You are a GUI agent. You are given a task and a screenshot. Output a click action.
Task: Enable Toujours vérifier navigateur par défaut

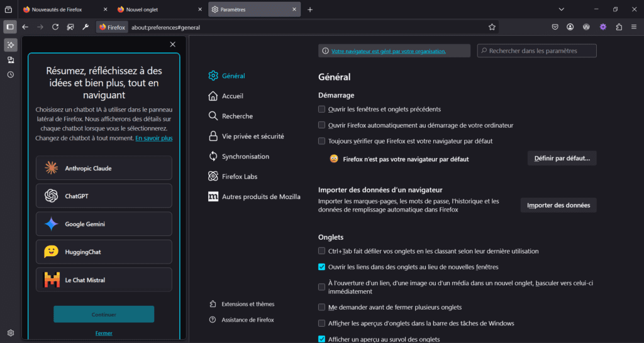[x=321, y=141]
